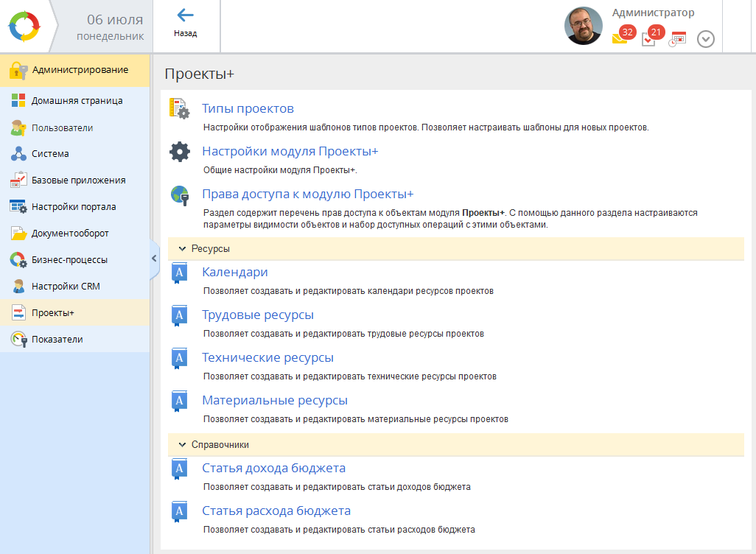Collapse the Ресурсы section
Viewport: 756px width, 554px height.
183,249
